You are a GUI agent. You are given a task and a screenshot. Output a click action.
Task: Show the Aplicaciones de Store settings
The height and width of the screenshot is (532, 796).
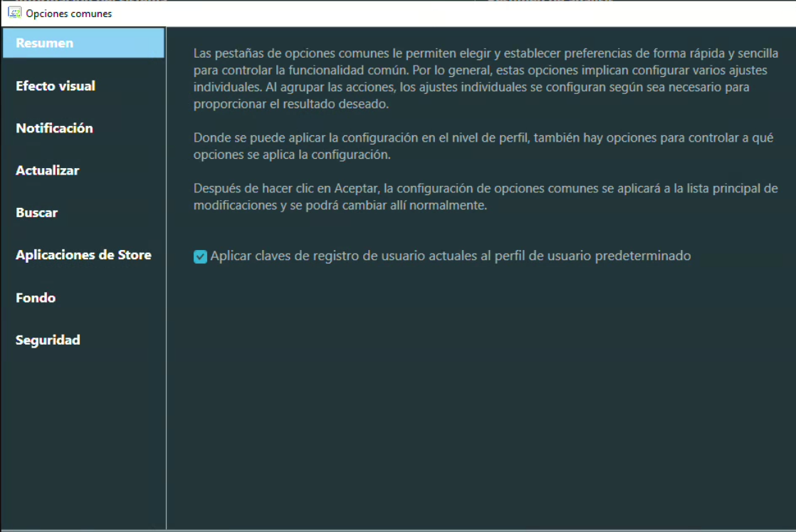(83, 255)
